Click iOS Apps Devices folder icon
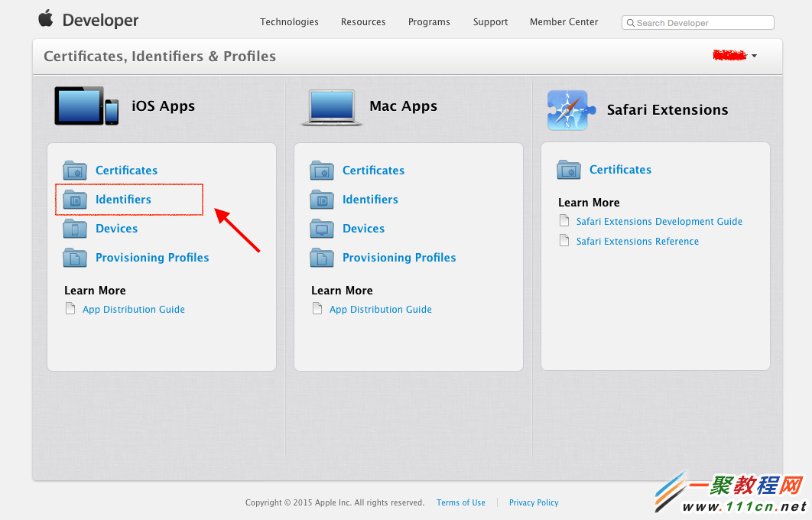The width and height of the screenshot is (812, 520). click(75, 229)
